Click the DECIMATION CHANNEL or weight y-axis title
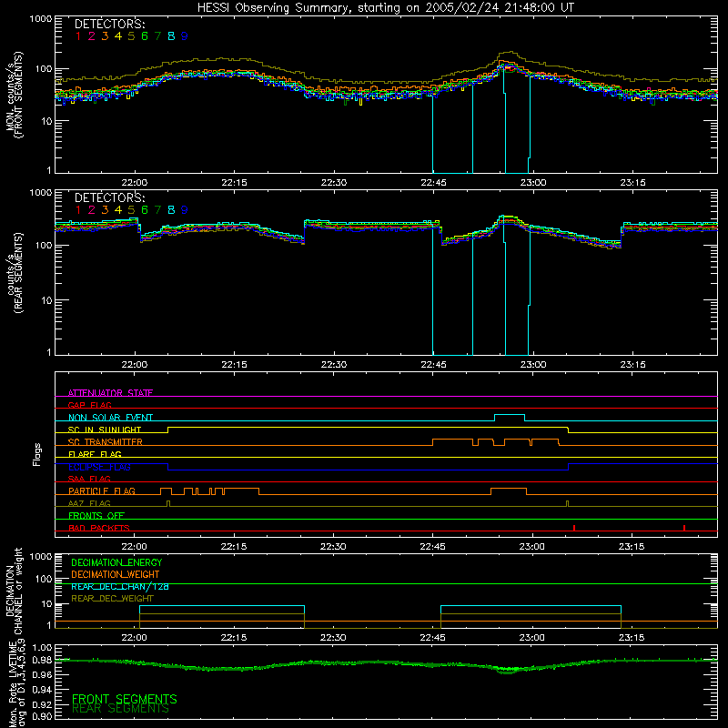728x728 pixels. point(14,591)
